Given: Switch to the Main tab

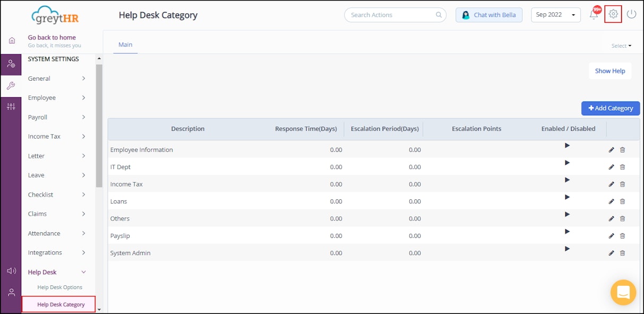Looking at the screenshot, I should 125,45.
